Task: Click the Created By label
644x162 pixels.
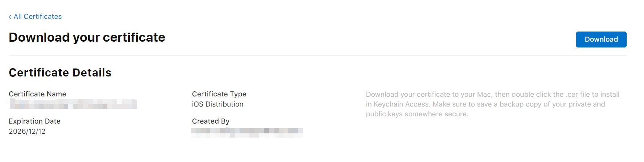Action: [211, 121]
